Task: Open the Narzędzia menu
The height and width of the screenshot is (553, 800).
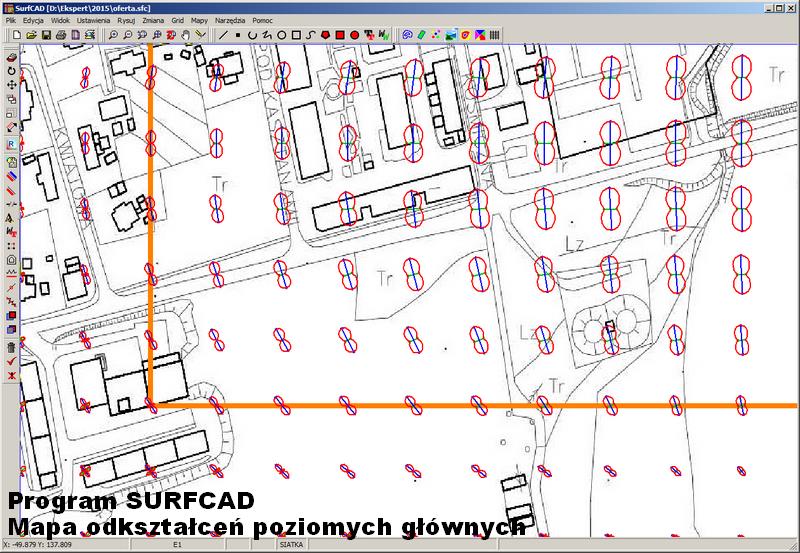Action: (230, 20)
